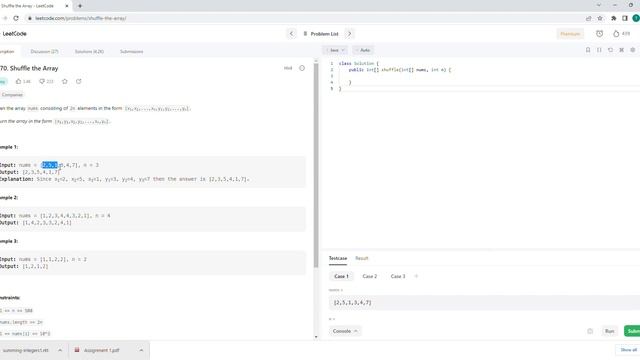Screen dimensions: 640x360
Task: Select Case 2 testcase
Action: 370,276
